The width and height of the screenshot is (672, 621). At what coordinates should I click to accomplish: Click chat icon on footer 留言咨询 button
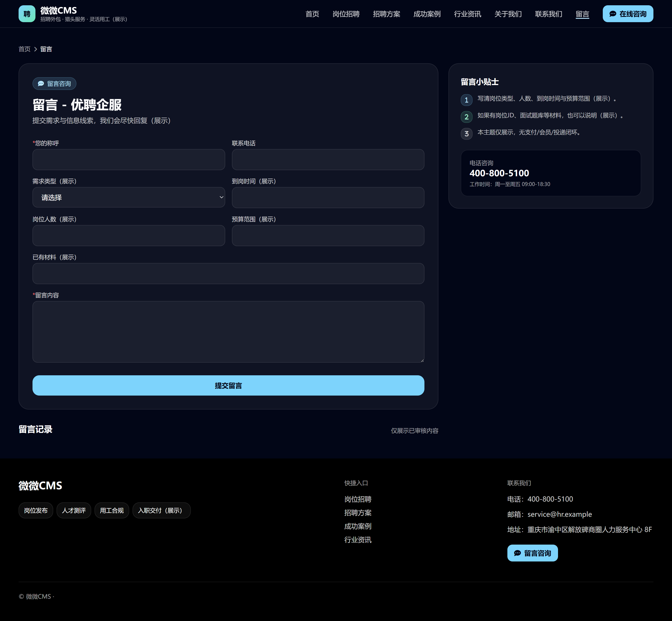(517, 553)
